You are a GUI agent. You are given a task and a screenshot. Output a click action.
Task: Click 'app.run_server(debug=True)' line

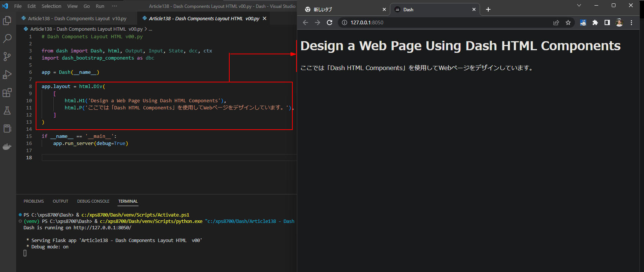(x=90, y=143)
